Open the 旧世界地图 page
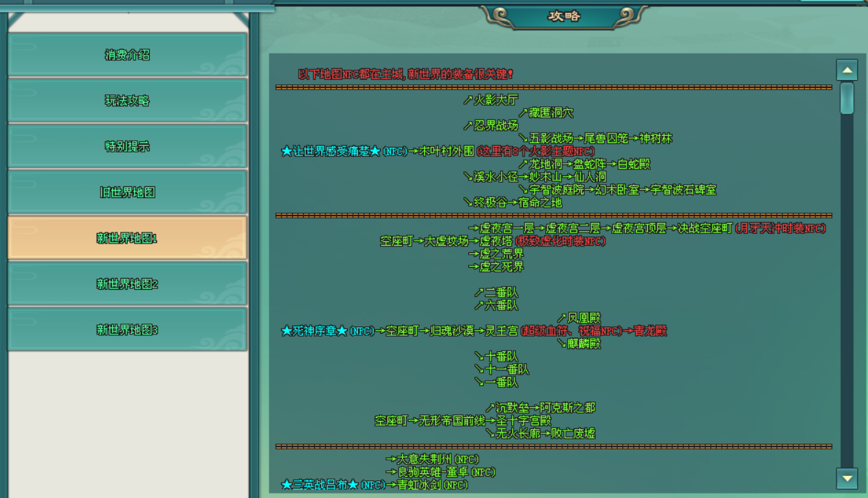The width and height of the screenshot is (868, 498). coord(127,192)
